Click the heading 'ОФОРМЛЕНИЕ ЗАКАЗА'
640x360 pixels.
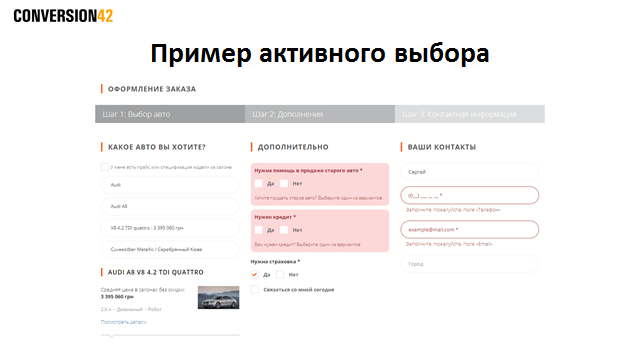tap(152, 89)
